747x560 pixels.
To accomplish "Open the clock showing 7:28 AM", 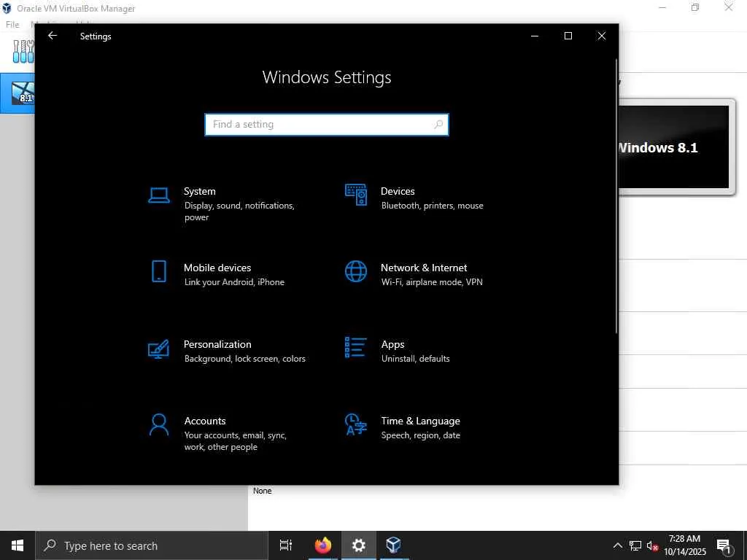I will point(684,545).
